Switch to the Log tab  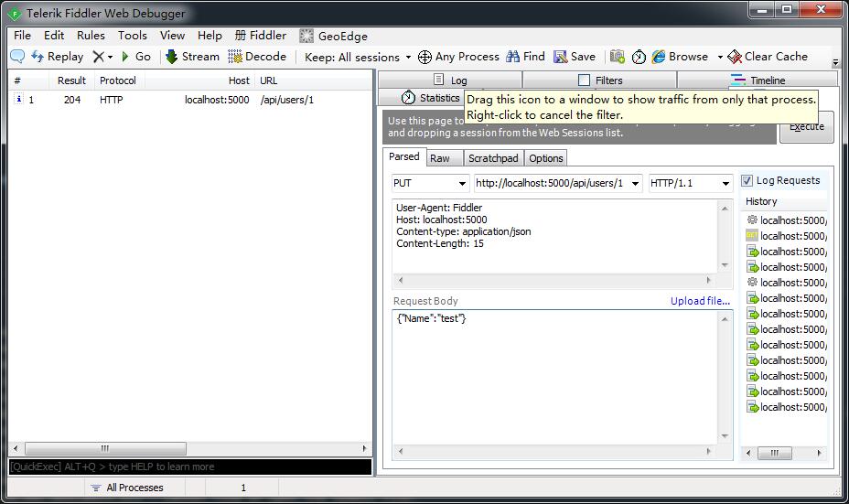450,80
